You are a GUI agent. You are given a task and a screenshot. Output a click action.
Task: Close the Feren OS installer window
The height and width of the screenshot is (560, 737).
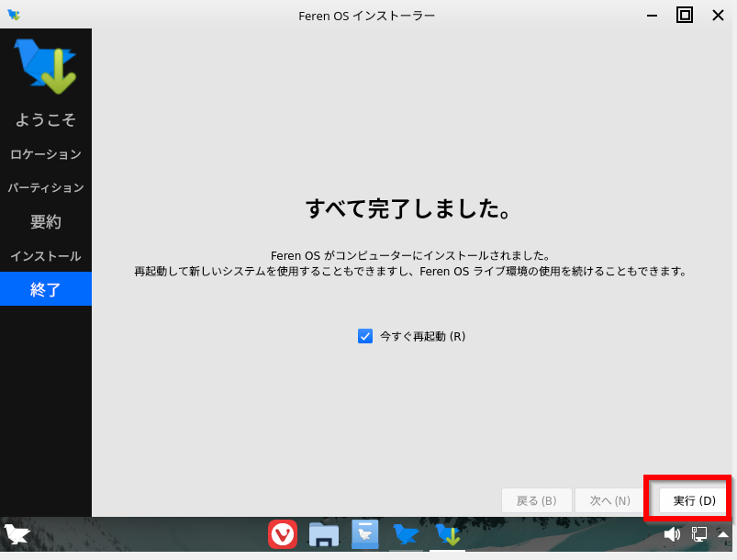point(718,16)
